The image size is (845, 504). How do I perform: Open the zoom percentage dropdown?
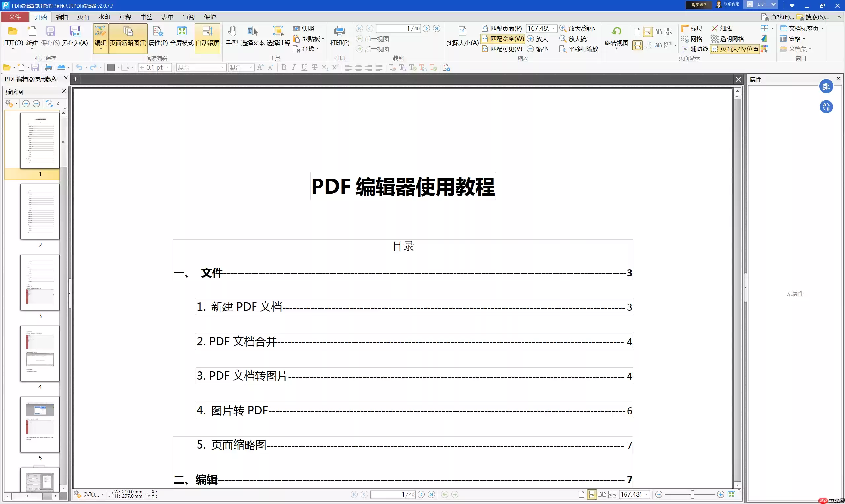[x=554, y=28]
